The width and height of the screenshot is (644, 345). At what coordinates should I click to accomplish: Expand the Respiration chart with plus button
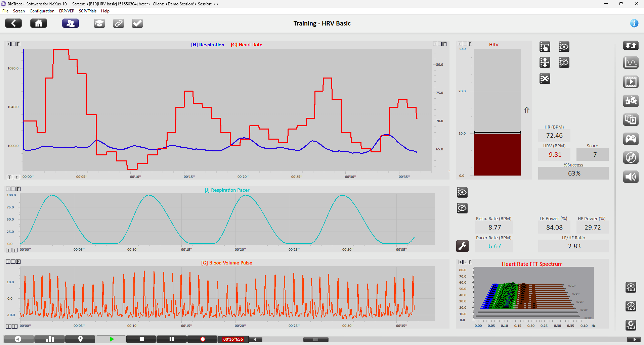tap(9, 44)
